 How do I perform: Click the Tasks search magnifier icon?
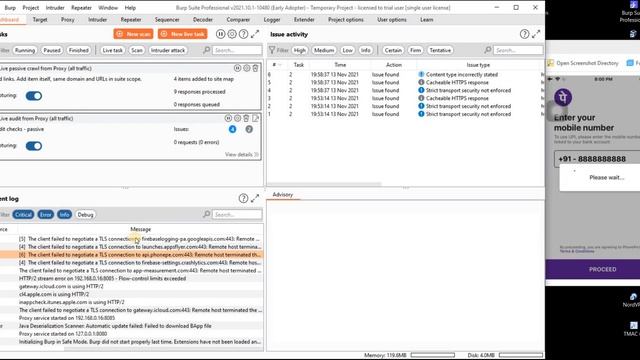click(207, 50)
